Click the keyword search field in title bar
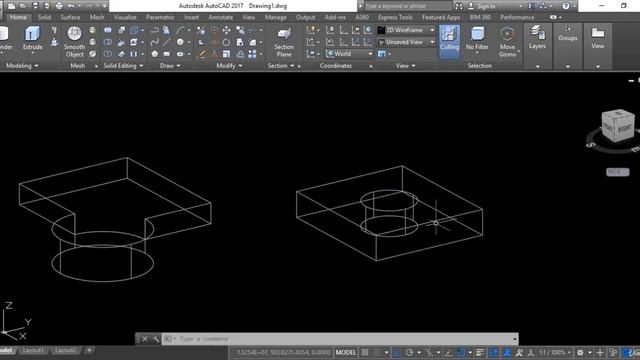 [407, 6]
